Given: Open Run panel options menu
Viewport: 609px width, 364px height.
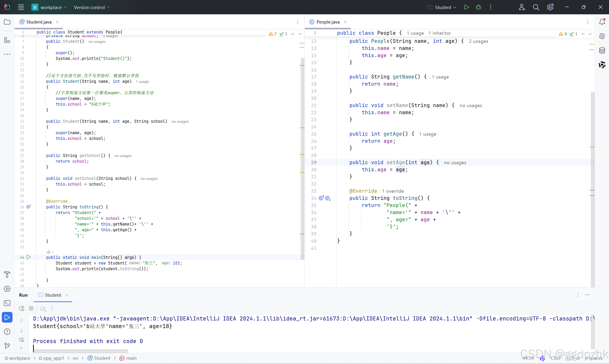Looking at the screenshot, I should tap(578, 295).
